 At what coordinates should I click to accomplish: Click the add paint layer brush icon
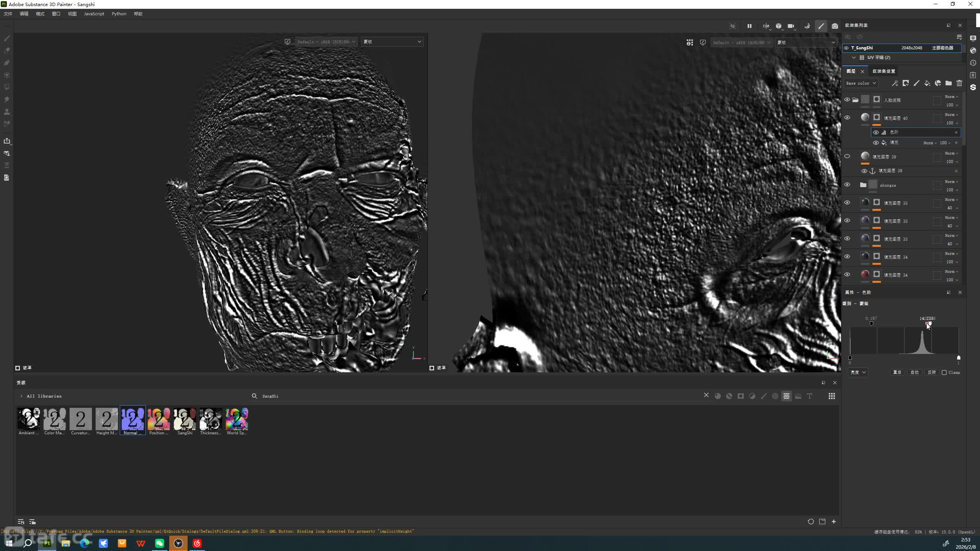click(916, 83)
